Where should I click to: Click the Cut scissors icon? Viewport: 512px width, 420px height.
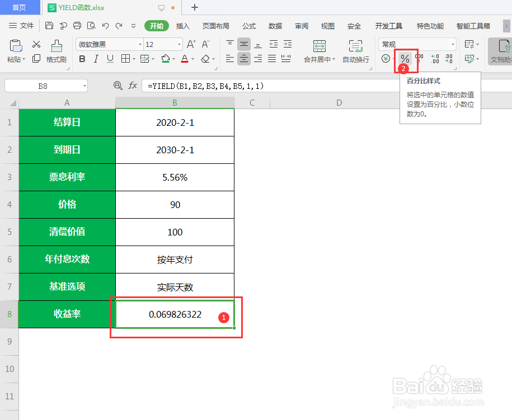click(36, 44)
